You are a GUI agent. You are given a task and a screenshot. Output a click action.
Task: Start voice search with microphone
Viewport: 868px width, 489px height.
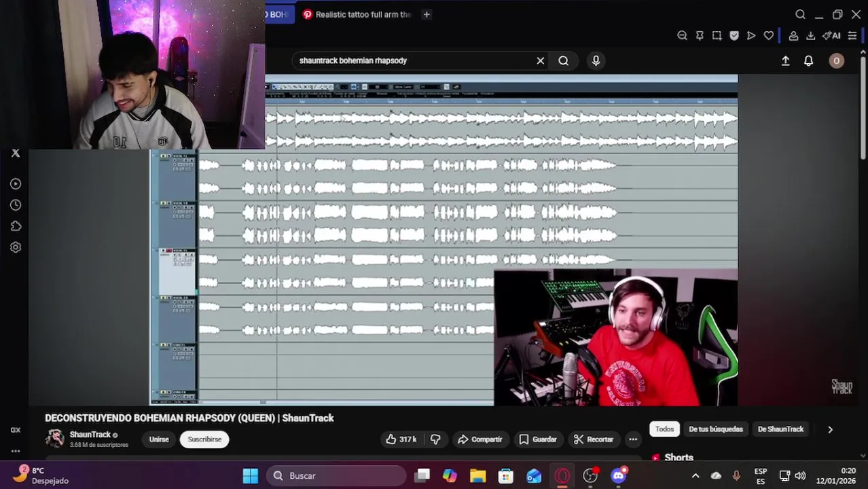tap(596, 60)
